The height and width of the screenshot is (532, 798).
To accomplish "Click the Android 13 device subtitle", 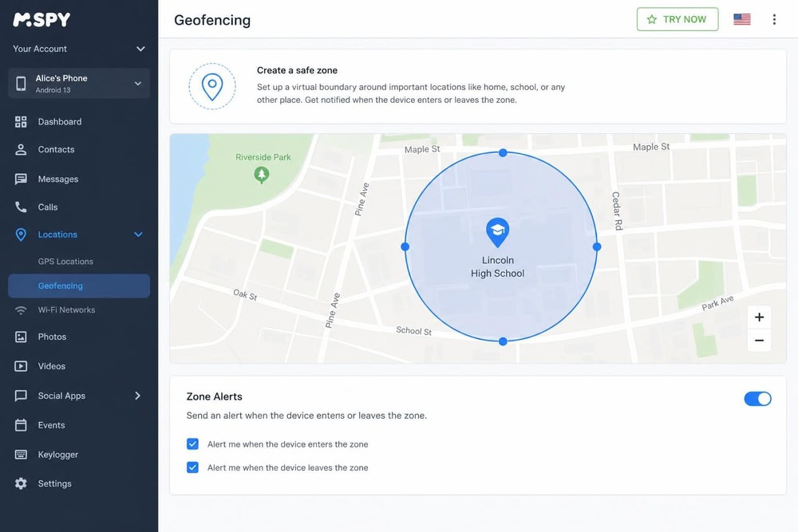I will (53, 90).
